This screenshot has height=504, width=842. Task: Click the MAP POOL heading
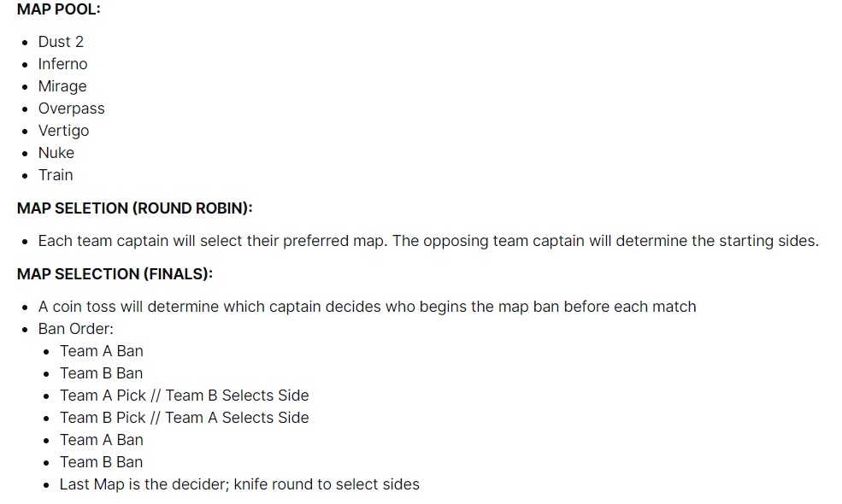[58, 9]
